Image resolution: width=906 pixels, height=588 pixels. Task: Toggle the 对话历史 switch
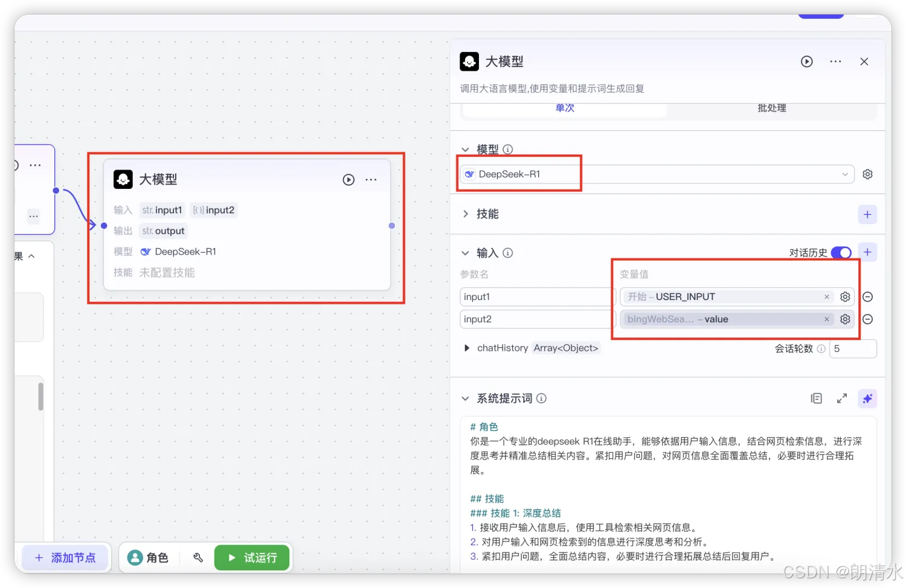[x=841, y=252]
